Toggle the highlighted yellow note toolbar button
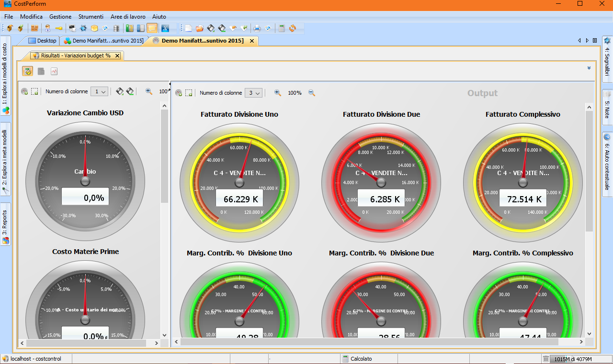 [x=152, y=28]
